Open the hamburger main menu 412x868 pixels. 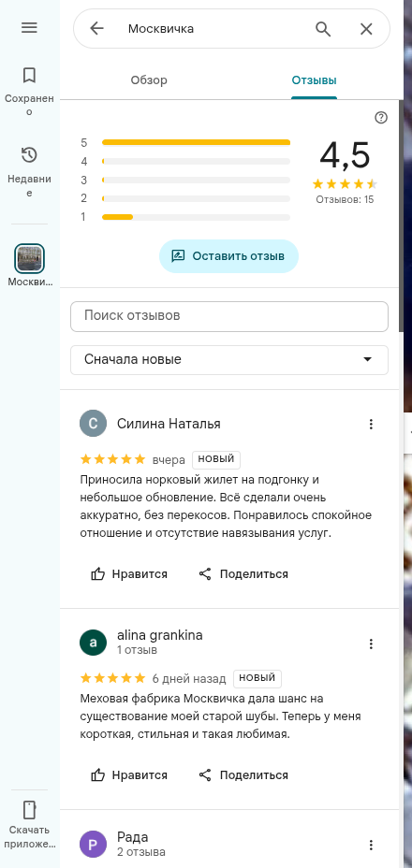coord(29,28)
